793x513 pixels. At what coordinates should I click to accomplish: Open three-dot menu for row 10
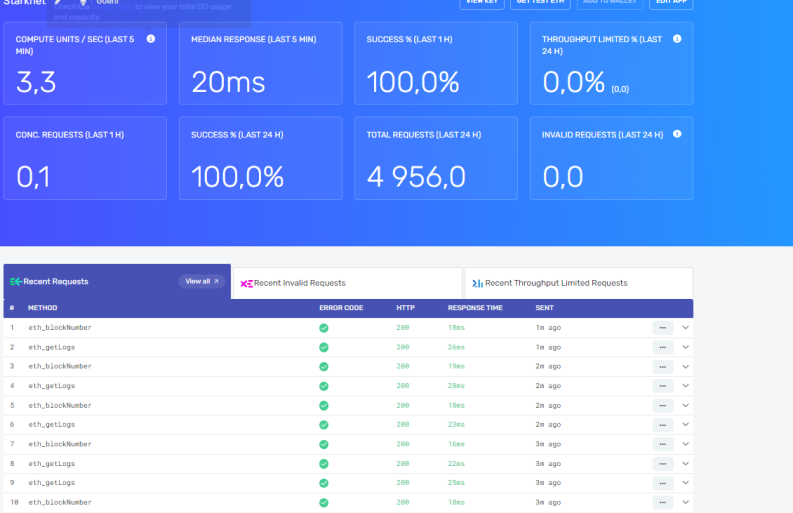point(663,502)
